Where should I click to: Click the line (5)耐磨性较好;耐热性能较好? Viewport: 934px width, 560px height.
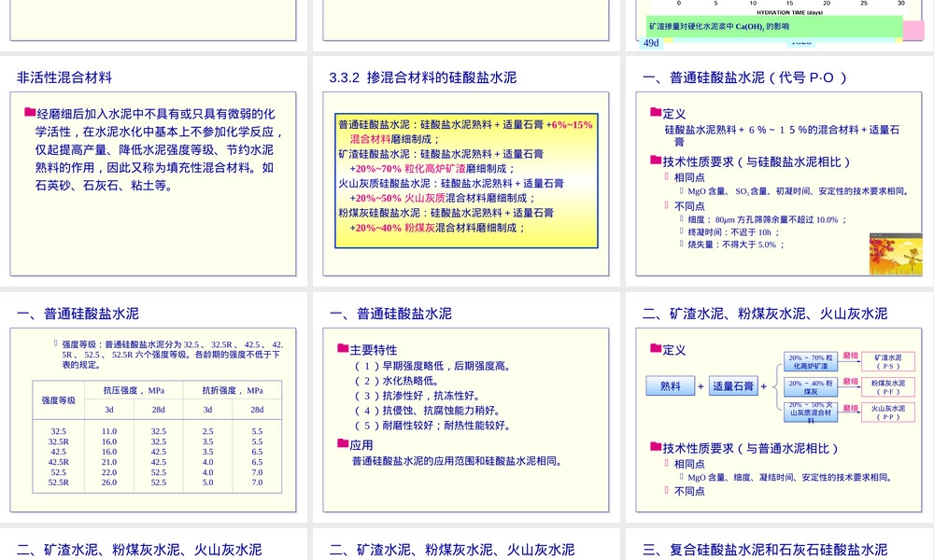432,426
